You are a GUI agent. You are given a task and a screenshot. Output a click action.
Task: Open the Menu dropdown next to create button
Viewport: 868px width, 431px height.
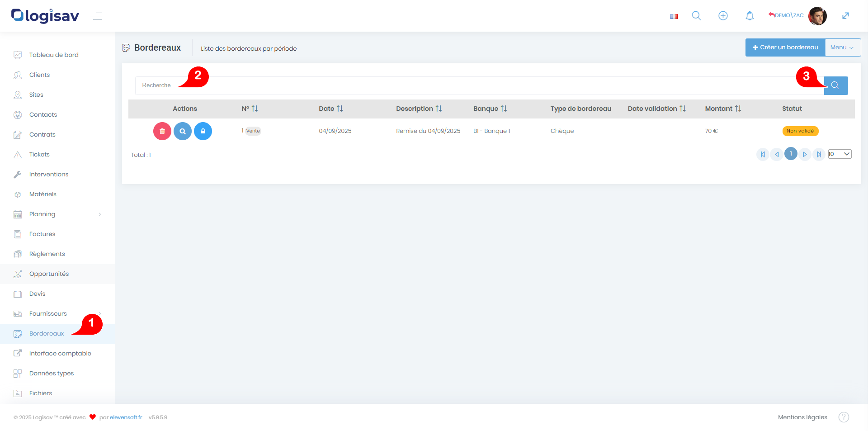(x=842, y=47)
